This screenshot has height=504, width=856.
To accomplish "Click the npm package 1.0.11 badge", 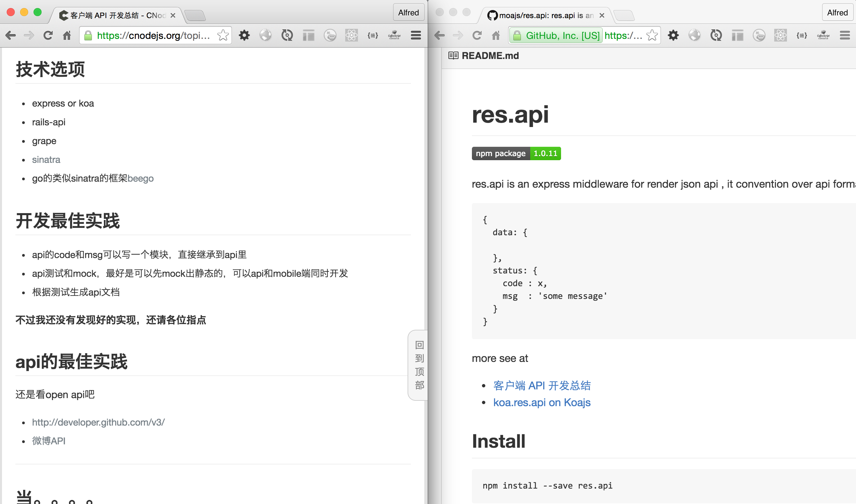I will pos(516,153).
